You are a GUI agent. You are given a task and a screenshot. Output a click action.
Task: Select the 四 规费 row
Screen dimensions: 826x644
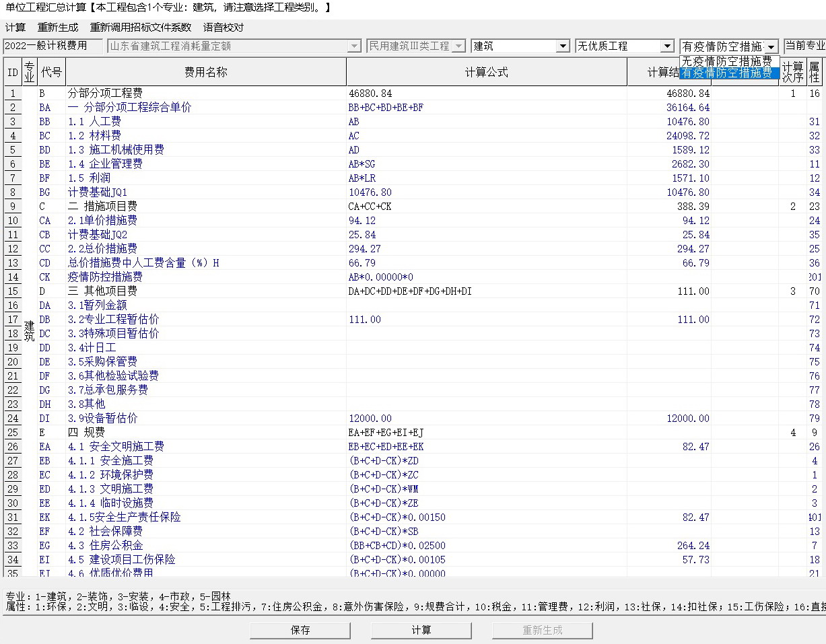click(x=206, y=433)
